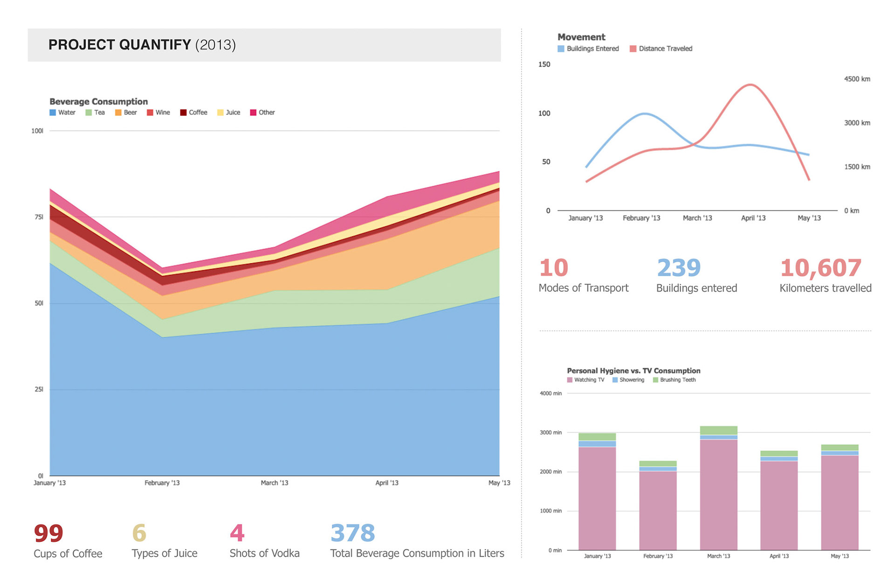Click the Water legend color swatch
This screenshot has width=895, height=588.
point(53,112)
